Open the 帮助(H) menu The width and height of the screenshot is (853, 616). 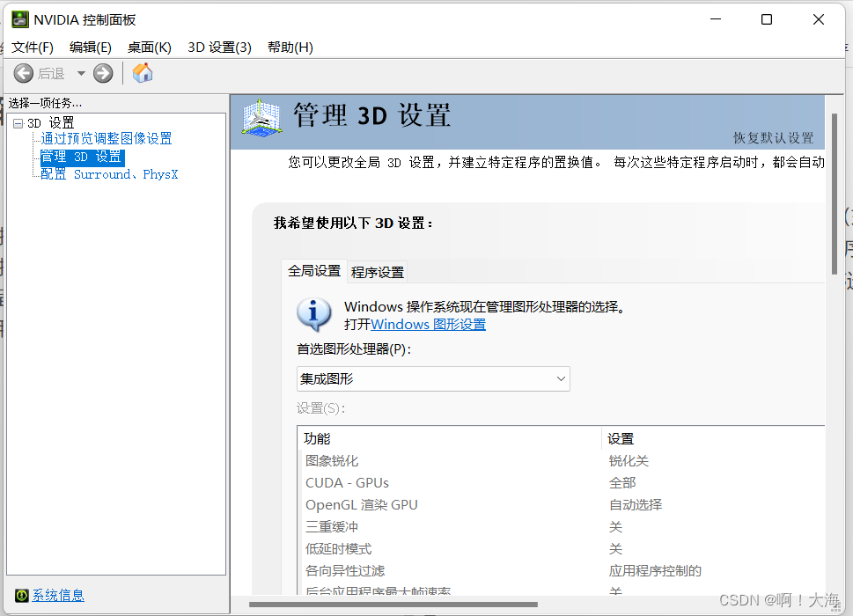pos(290,48)
